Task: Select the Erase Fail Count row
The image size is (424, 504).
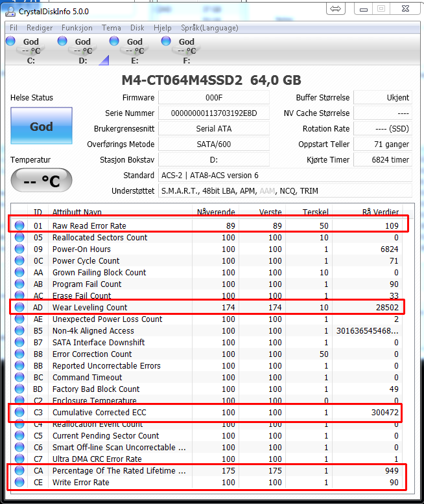Action: (207, 295)
